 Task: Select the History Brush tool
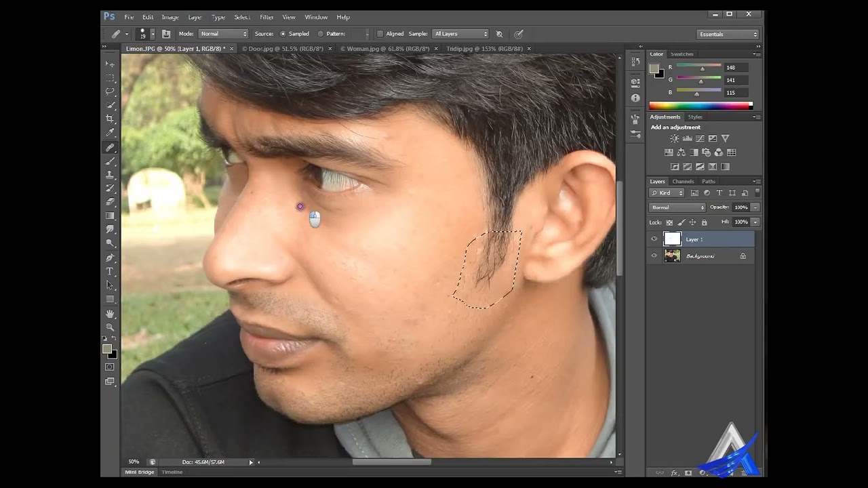point(110,188)
